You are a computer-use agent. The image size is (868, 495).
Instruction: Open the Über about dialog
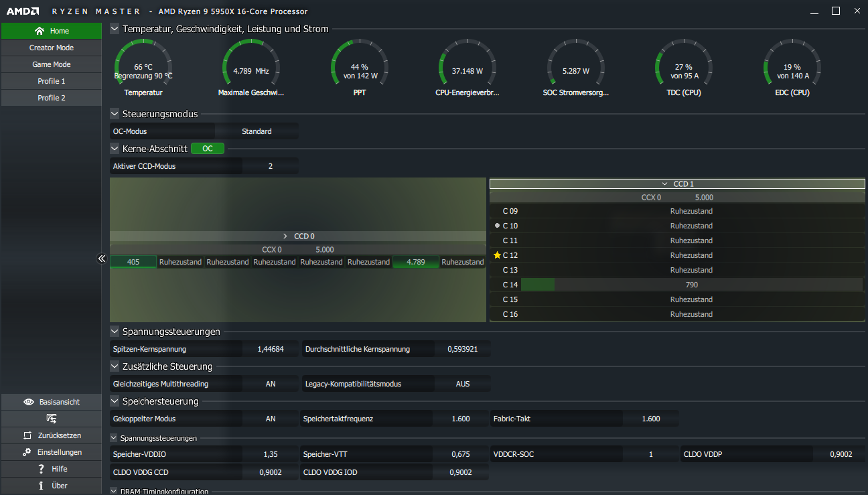pyautogui.click(x=51, y=486)
